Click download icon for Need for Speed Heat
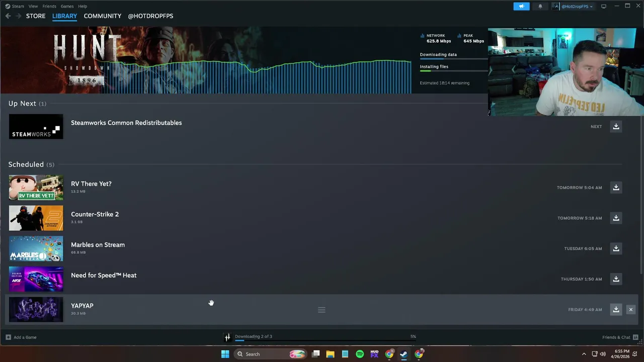Viewport: 644px width, 362px height. coord(616,279)
